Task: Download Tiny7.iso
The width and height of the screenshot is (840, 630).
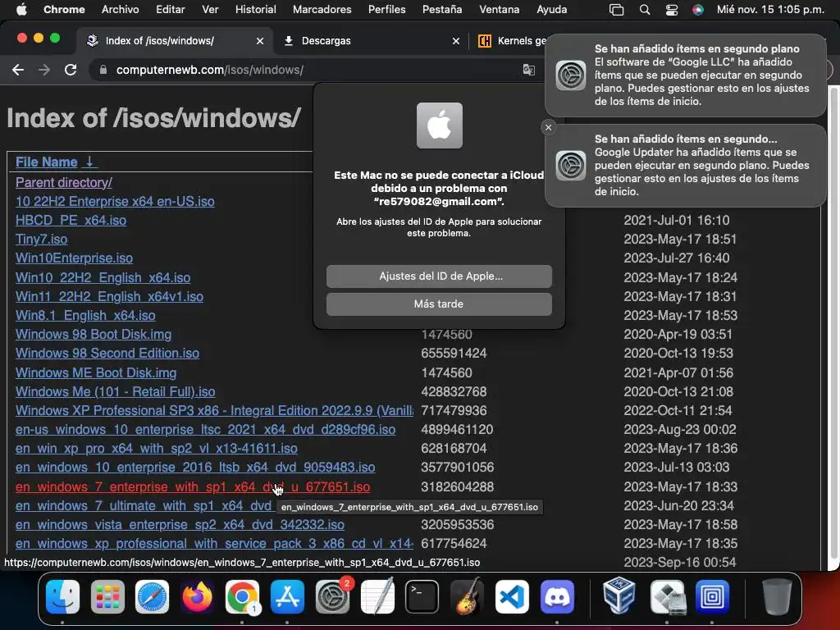Action: coord(41,240)
